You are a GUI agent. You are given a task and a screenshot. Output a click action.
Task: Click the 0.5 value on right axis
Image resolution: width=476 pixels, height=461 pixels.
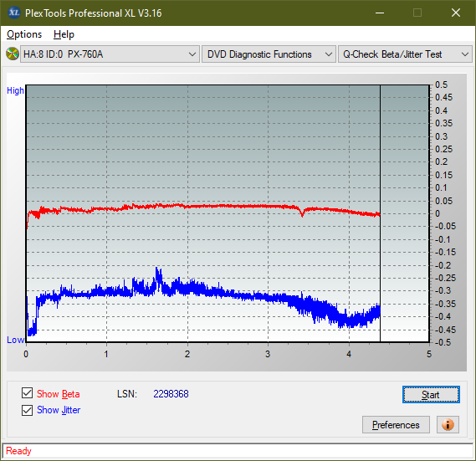[x=441, y=85]
